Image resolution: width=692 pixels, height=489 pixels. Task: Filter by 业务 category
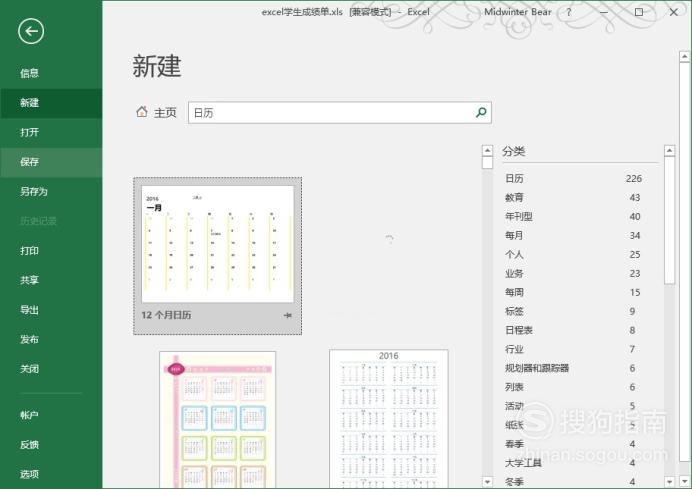(x=573, y=274)
